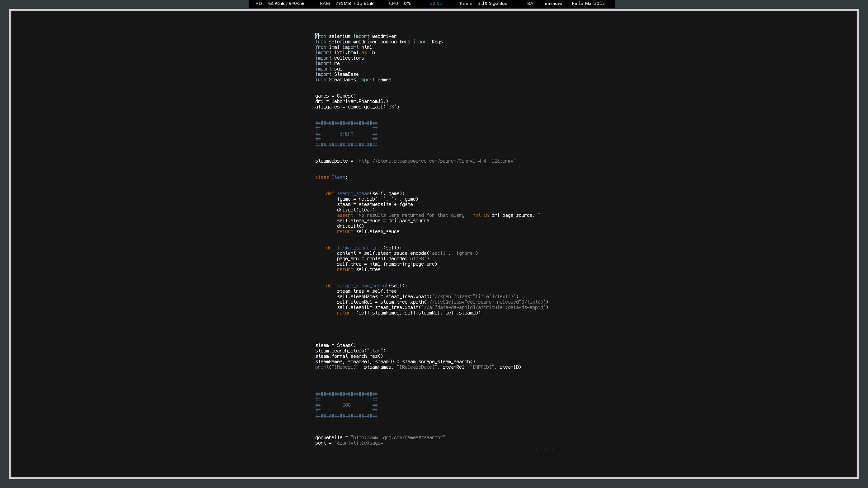Click the RAM usage readout in status bar
The width and height of the screenshot is (868, 488).
(346, 4)
